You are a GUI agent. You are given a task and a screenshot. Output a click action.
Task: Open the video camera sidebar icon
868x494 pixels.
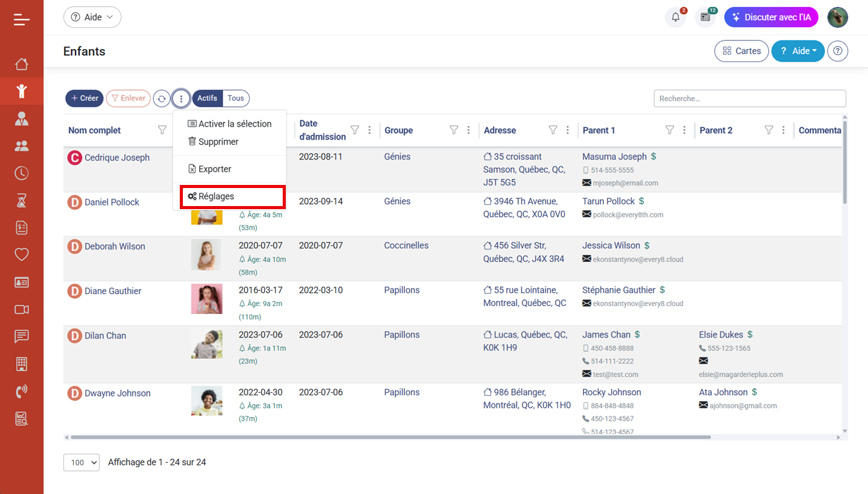22,309
